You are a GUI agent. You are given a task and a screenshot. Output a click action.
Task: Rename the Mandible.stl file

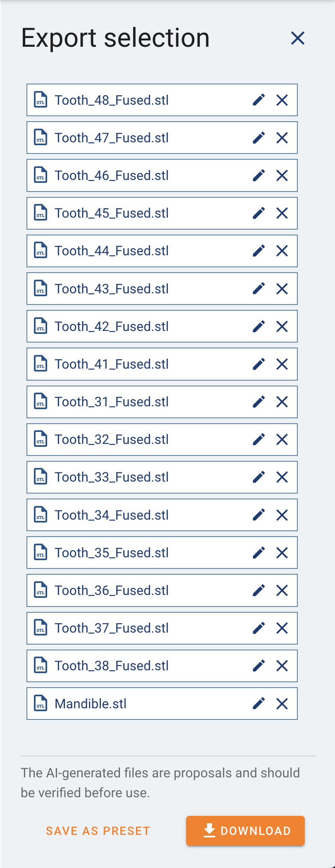tap(259, 703)
